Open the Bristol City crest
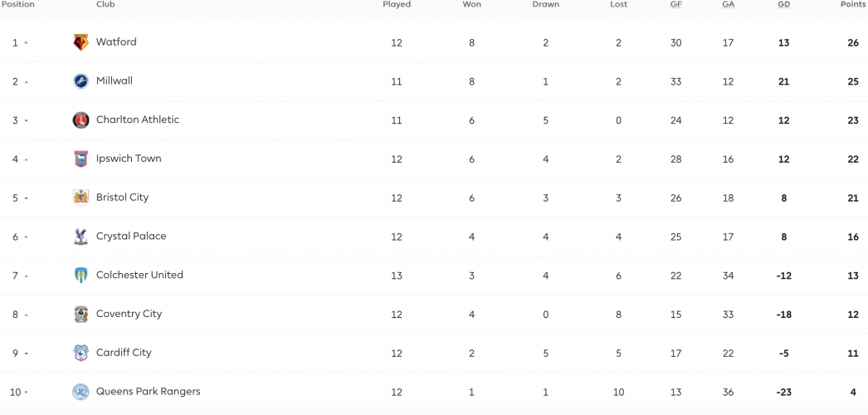This screenshot has height=415, width=868. (80, 198)
